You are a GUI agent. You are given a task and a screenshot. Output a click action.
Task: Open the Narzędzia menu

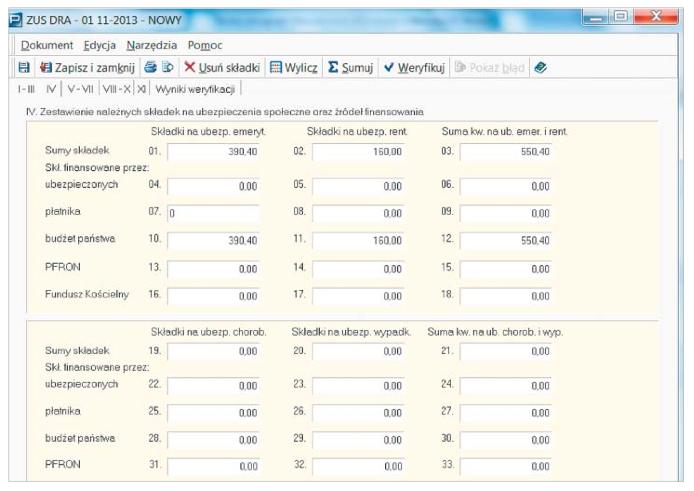pos(151,45)
